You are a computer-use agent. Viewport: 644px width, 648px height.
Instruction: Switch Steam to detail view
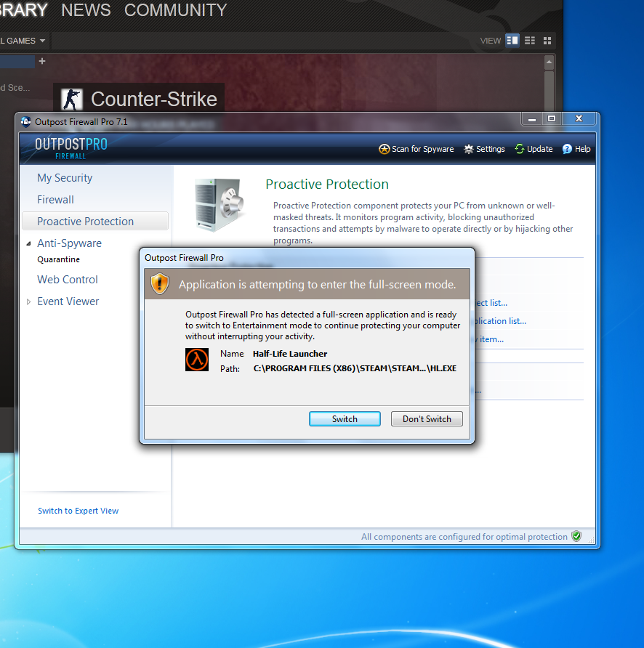[x=512, y=41]
